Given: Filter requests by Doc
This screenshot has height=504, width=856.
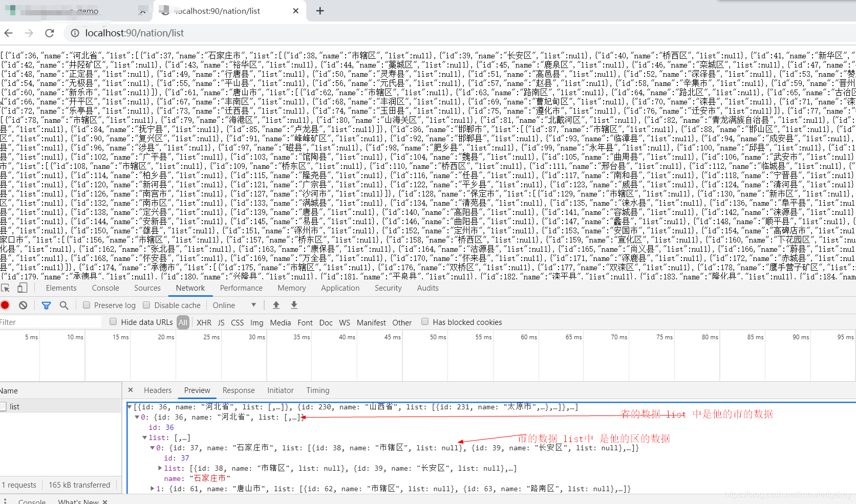Looking at the screenshot, I should point(326,322).
